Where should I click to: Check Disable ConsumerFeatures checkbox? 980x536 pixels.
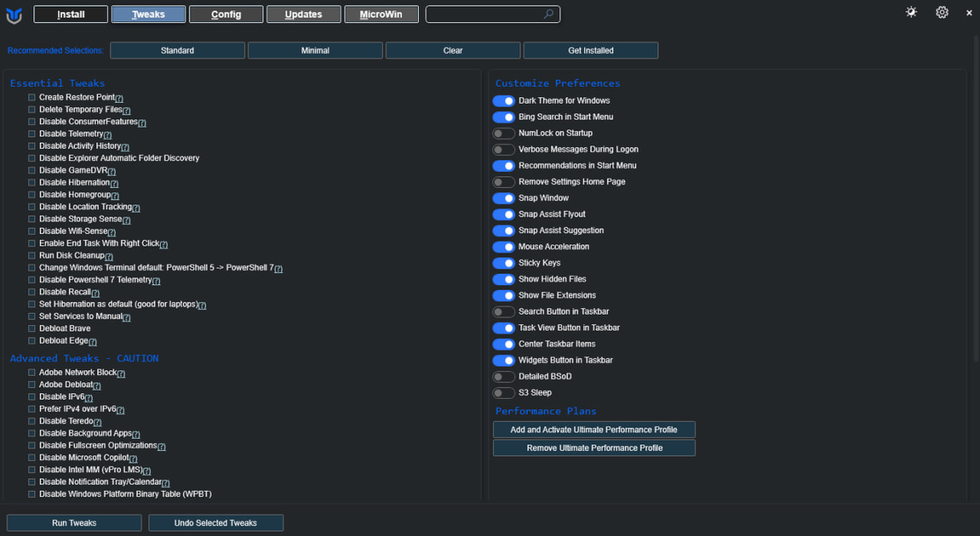tap(32, 122)
